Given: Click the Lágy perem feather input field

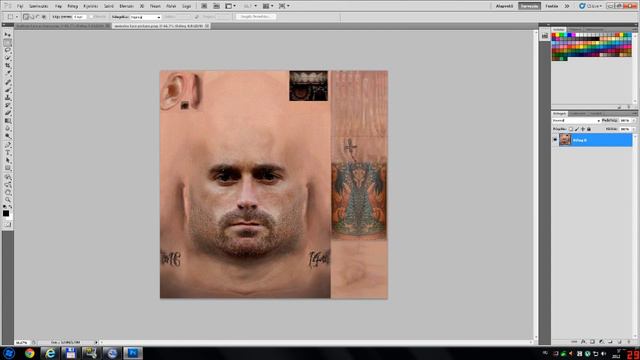Looking at the screenshot, I should click(x=79, y=17).
